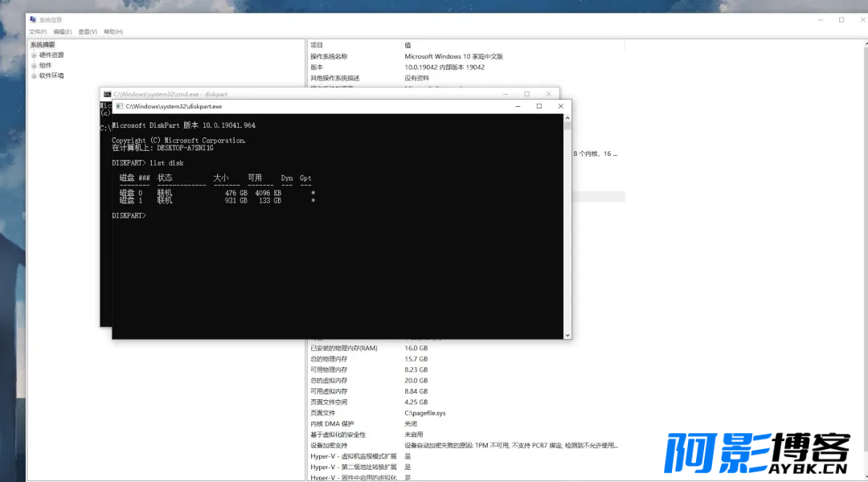Restore the System Information window size
868x482 pixels.
(841, 19)
